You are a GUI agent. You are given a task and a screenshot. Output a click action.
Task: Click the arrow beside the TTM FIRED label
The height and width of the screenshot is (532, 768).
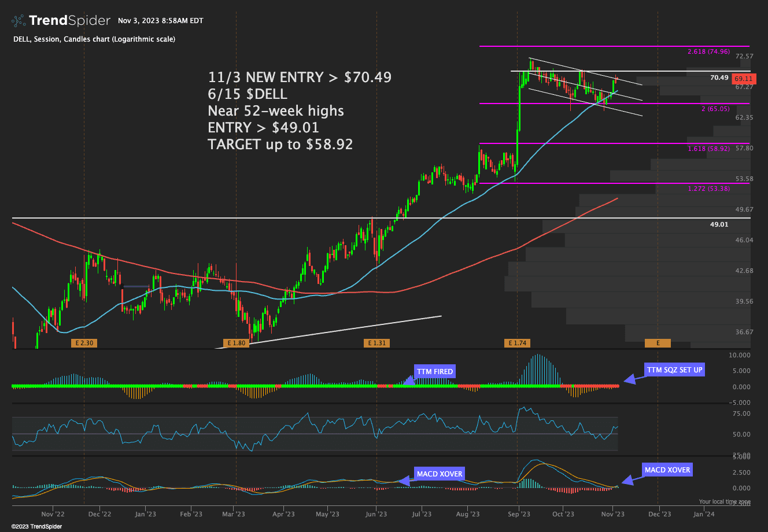click(x=409, y=379)
